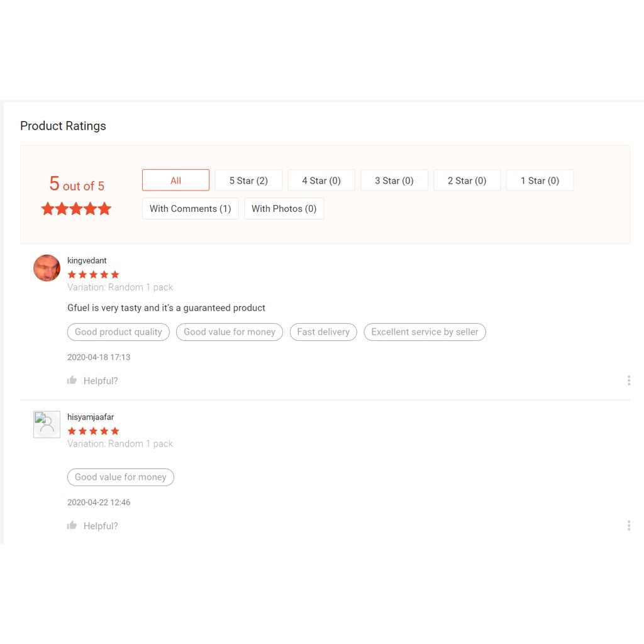Click thumbs-up icon on hisyamjaafar's review
The image size is (644, 644).
[72, 526]
